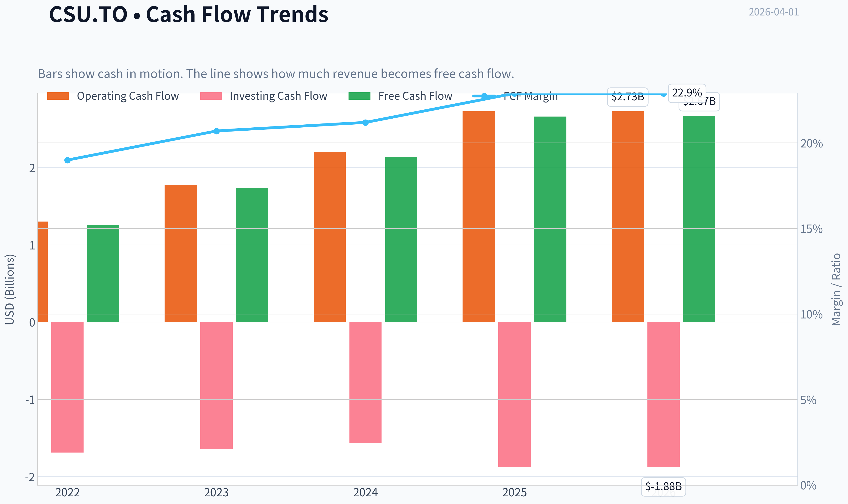Click the 22.9% margin annotation label
This screenshot has height=504, width=848.
(687, 93)
